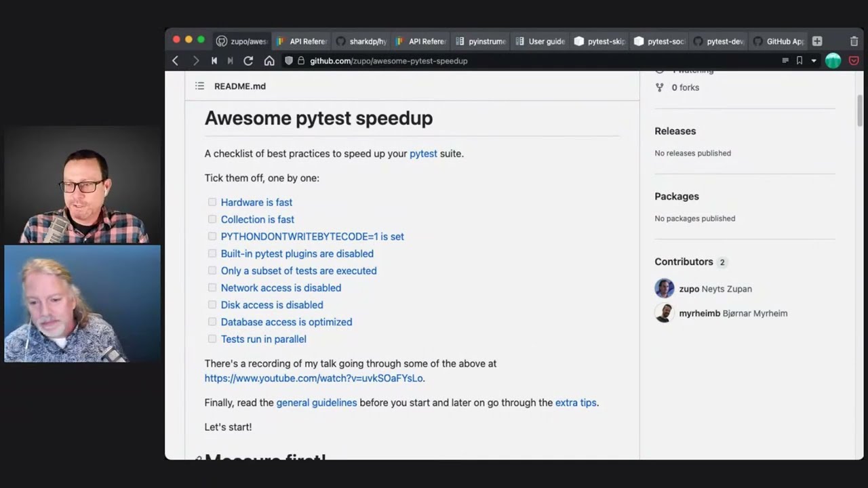868x488 pixels.
Task: Open a new browser tab
Action: [817, 41]
